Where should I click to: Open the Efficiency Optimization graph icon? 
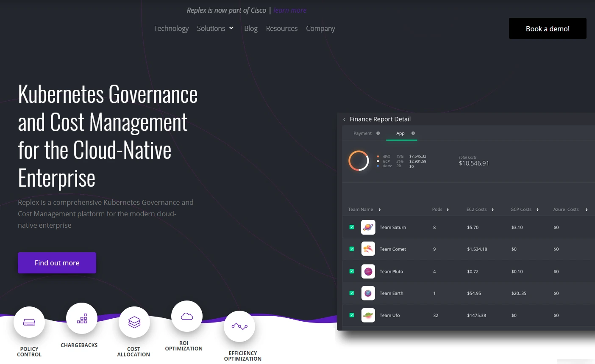coord(239,326)
